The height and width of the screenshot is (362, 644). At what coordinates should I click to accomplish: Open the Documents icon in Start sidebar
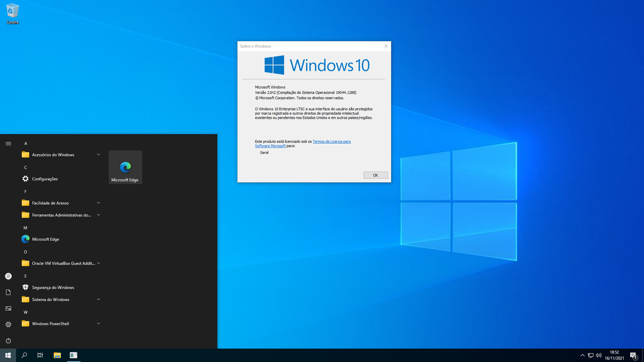pos(8,292)
